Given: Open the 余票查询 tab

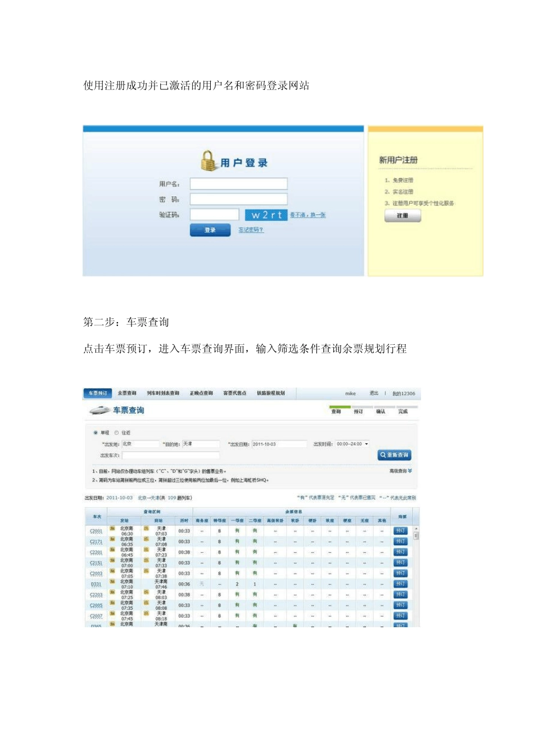Looking at the screenshot, I should (x=127, y=393).
